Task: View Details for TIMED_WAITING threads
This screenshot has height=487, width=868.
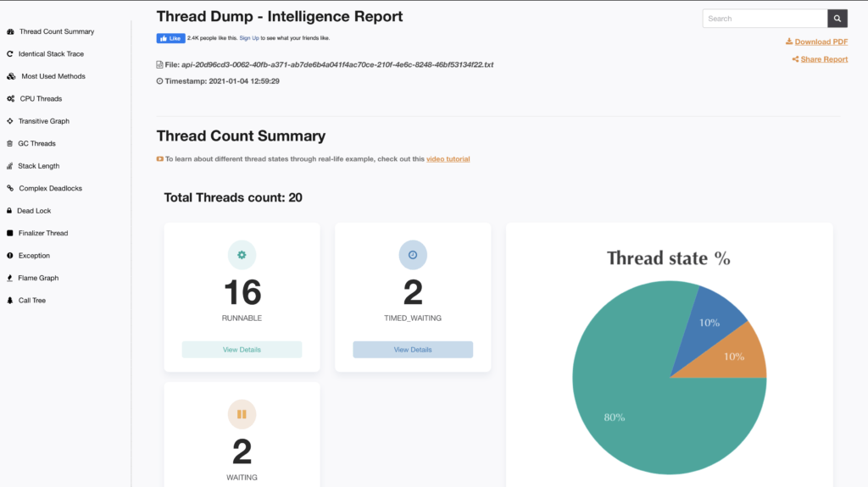Action: click(413, 350)
